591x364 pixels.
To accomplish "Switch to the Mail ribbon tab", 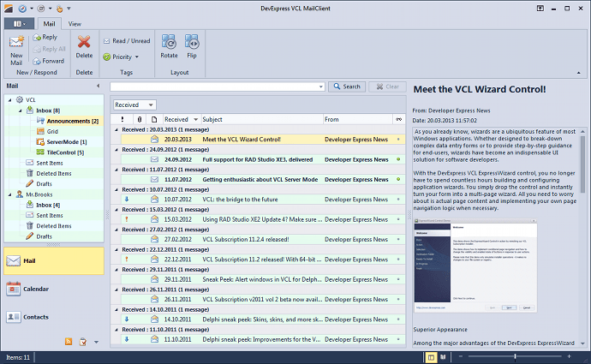I will coord(49,24).
